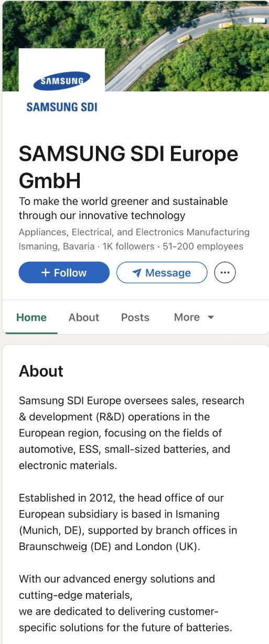Click the paper plane Message icon

pyautogui.click(x=137, y=273)
